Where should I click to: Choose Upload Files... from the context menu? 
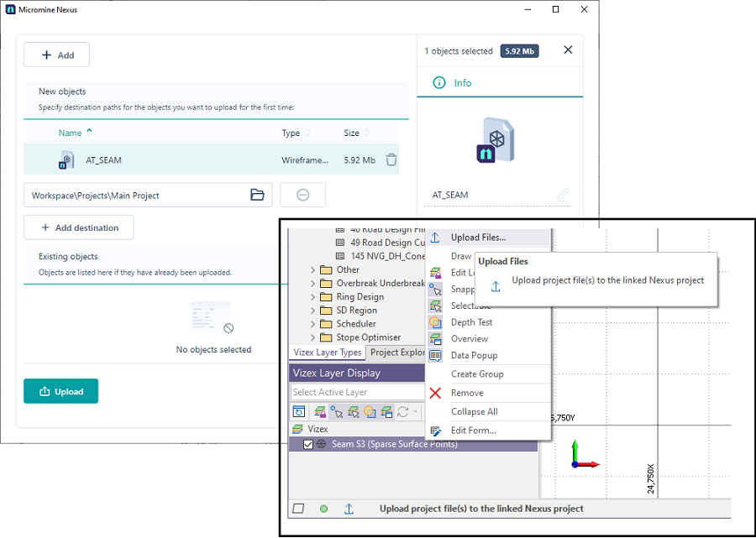[488, 238]
